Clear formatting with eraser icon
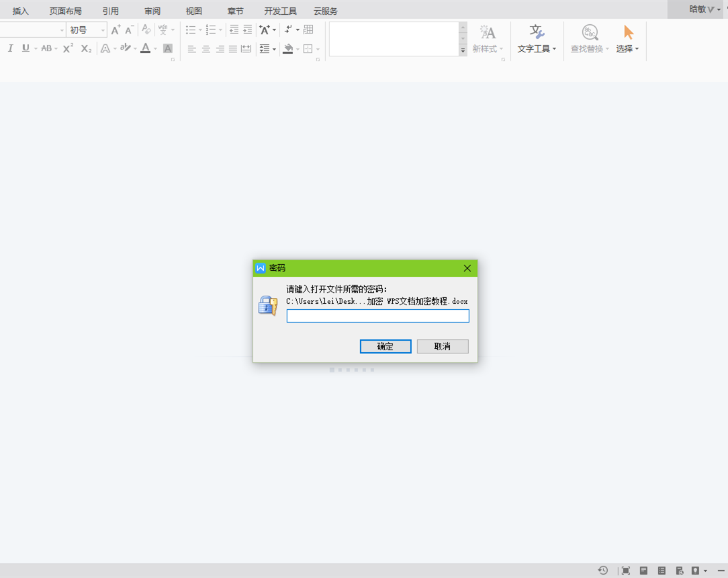 146,30
